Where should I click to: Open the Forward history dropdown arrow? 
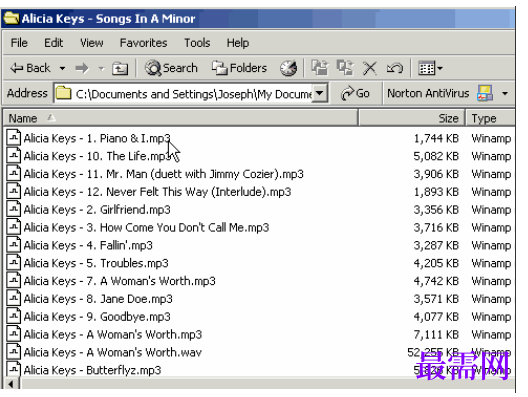(x=101, y=69)
